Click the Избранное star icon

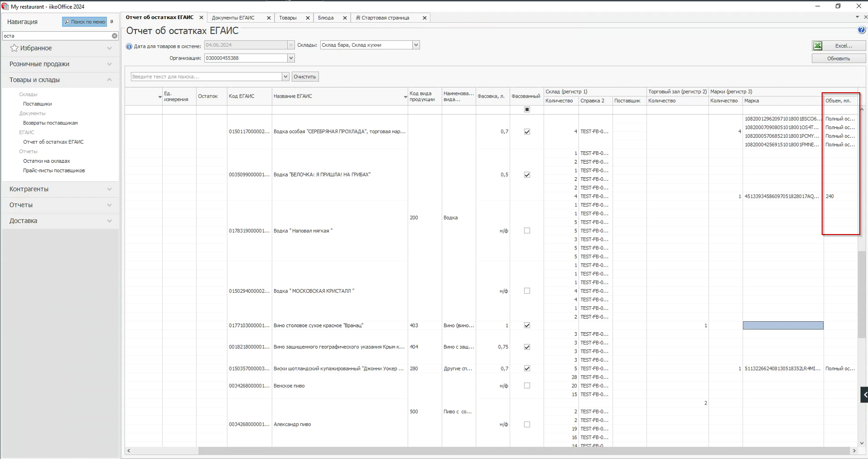(x=14, y=48)
